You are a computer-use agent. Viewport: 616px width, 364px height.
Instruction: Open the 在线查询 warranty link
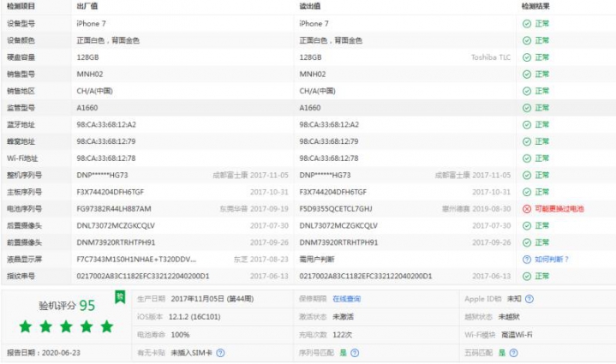[346, 299]
